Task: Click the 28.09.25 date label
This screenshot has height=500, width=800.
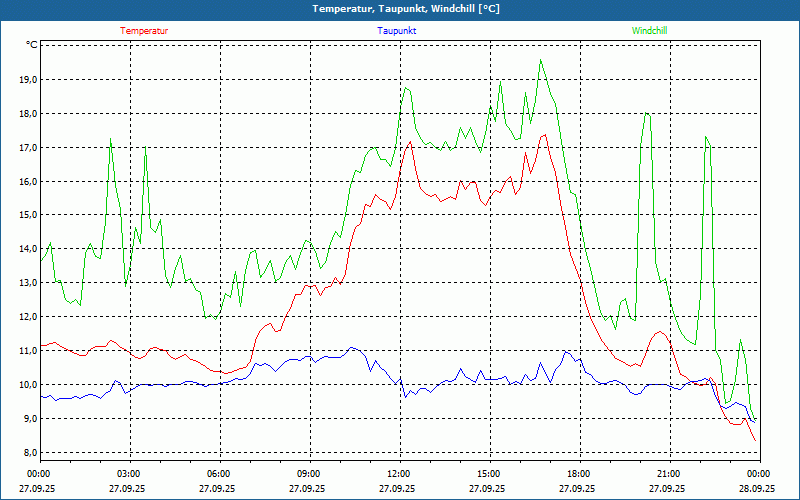Action: click(757, 489)
